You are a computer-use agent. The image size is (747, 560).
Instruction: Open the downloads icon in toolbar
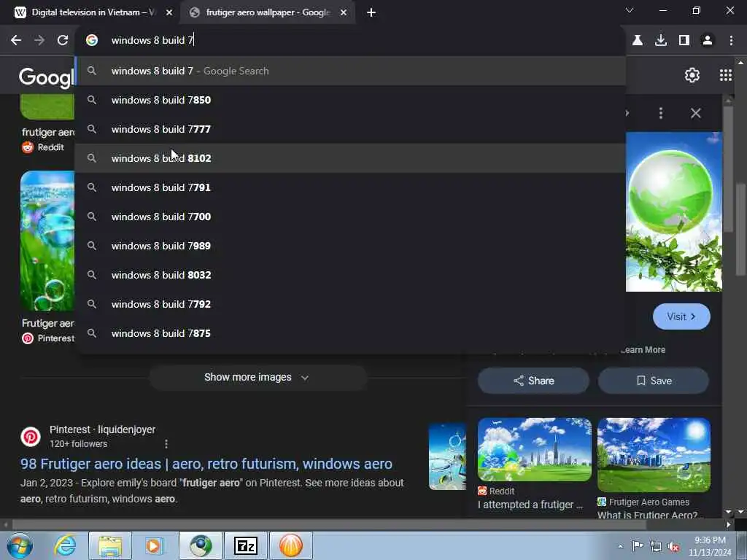661,41
